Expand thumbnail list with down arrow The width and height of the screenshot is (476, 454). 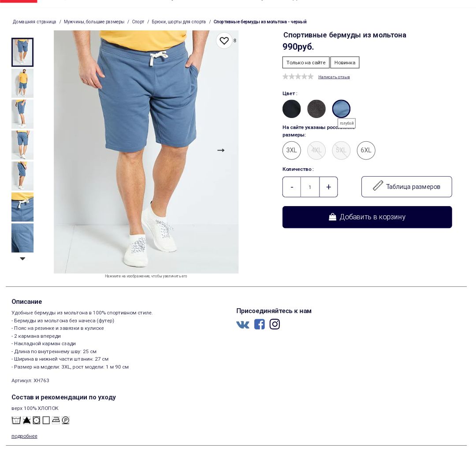point(22,258)
